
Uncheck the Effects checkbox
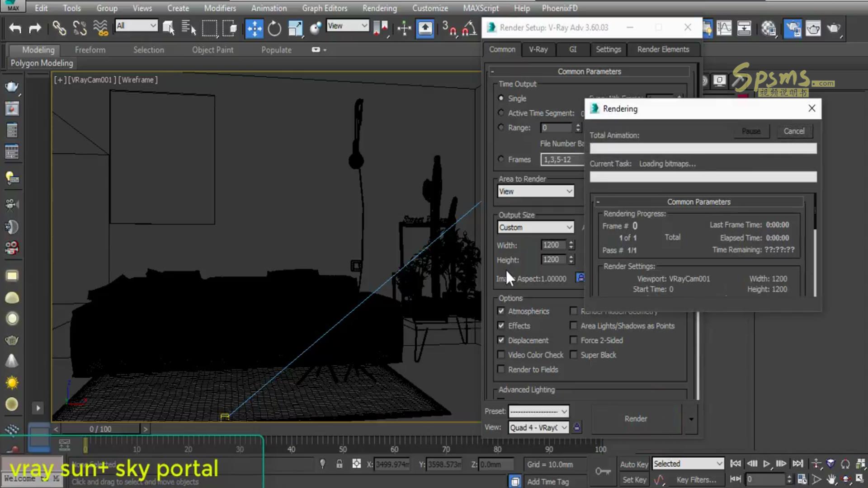click(x=501, y=325)
